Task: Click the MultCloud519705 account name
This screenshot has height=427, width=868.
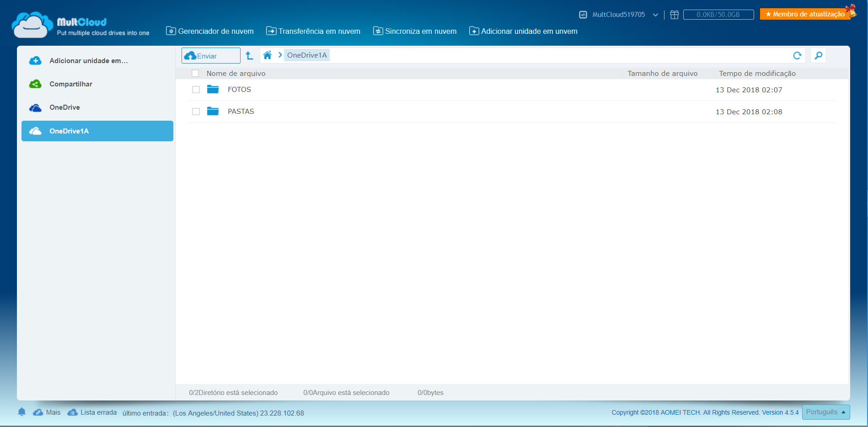Action: point(619,15)
